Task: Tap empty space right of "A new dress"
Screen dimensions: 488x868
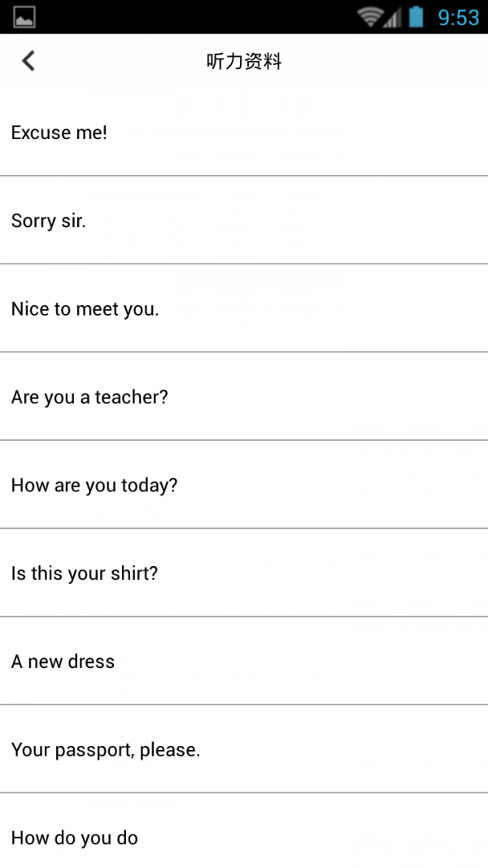Action: point(325,661)
